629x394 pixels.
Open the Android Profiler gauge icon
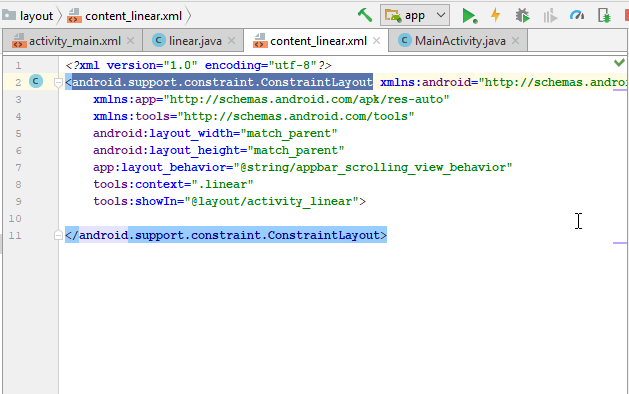(x=577, y=15)
